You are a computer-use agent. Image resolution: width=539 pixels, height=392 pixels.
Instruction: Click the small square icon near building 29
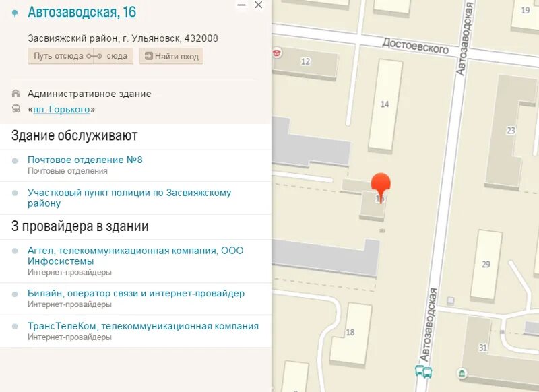pos(451,301)
